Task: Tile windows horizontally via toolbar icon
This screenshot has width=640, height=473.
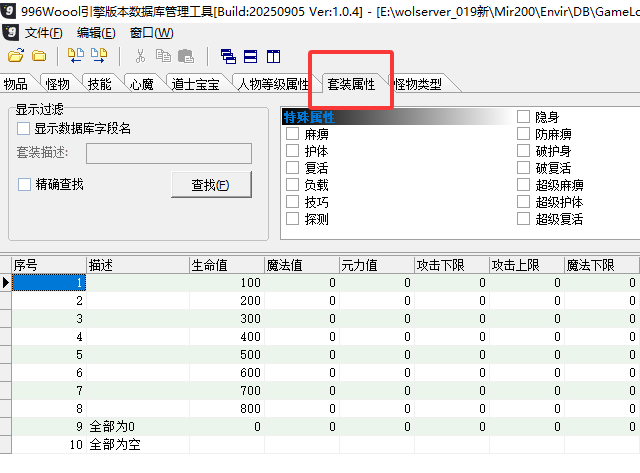Action: (250, 56)
